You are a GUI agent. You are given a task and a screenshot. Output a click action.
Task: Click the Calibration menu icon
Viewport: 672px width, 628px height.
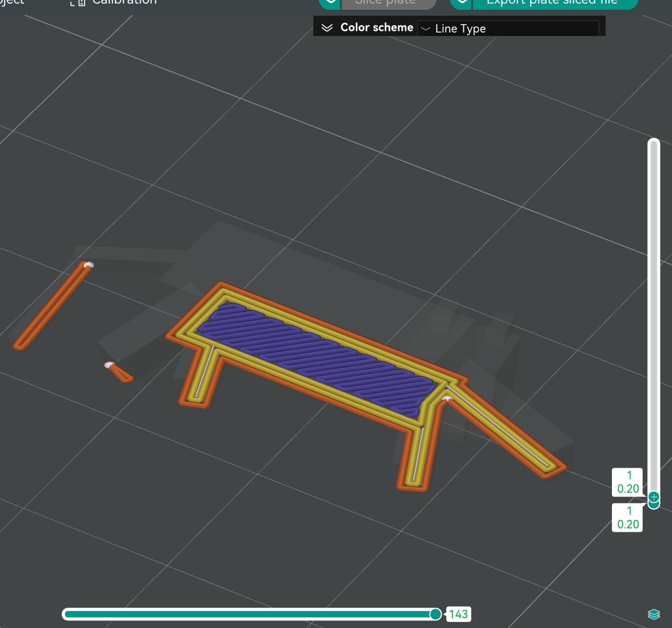[x=78, y=2]
